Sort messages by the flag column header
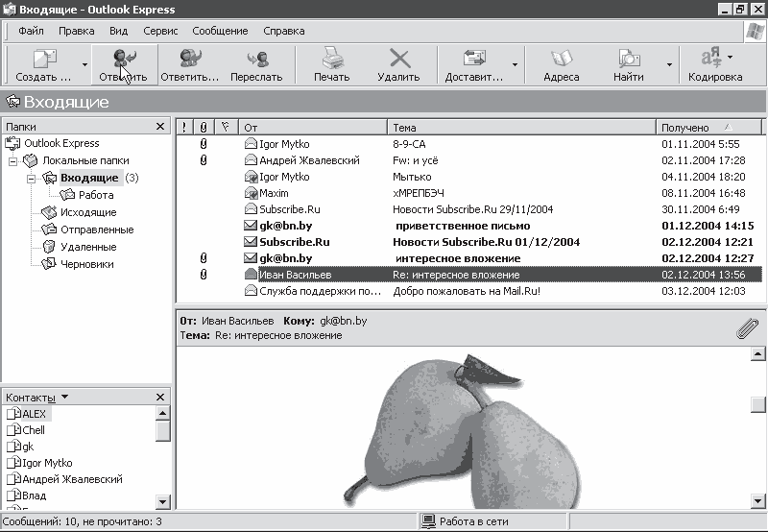 226,128
